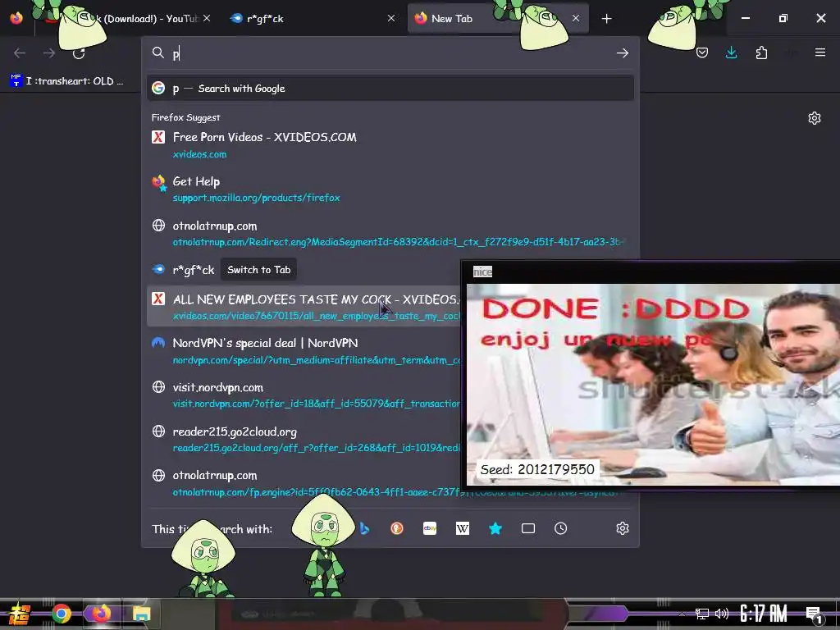The image size is (840, 630).
Task: Open the 'I :transheart: OLD' bookmark
Action: coord(67,81)
